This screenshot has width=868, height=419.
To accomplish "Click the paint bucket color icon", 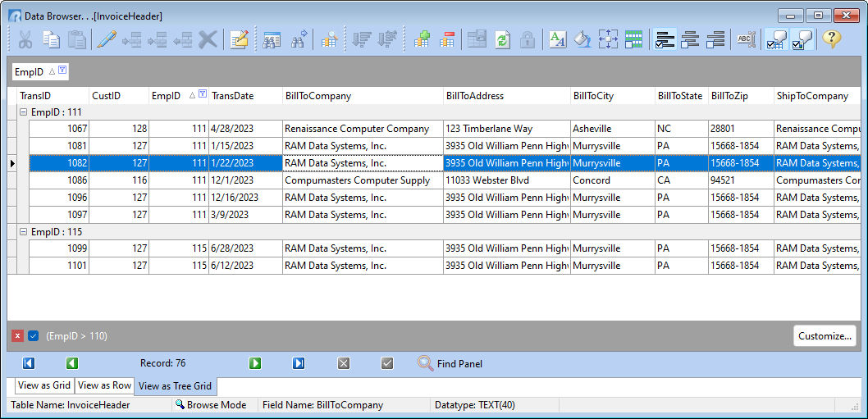I will click(582, 40).
